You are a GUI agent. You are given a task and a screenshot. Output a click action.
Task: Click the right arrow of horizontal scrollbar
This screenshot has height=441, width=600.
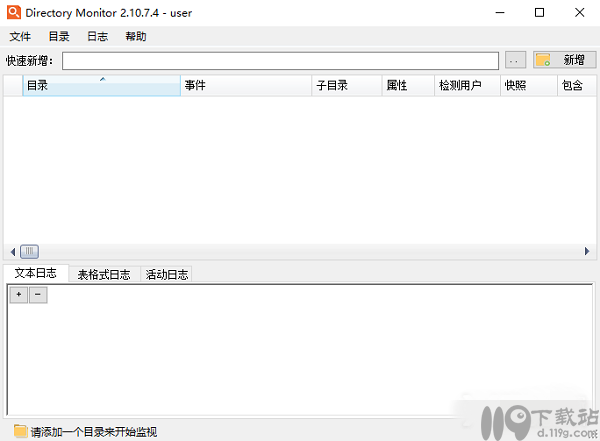coord(587,252)
